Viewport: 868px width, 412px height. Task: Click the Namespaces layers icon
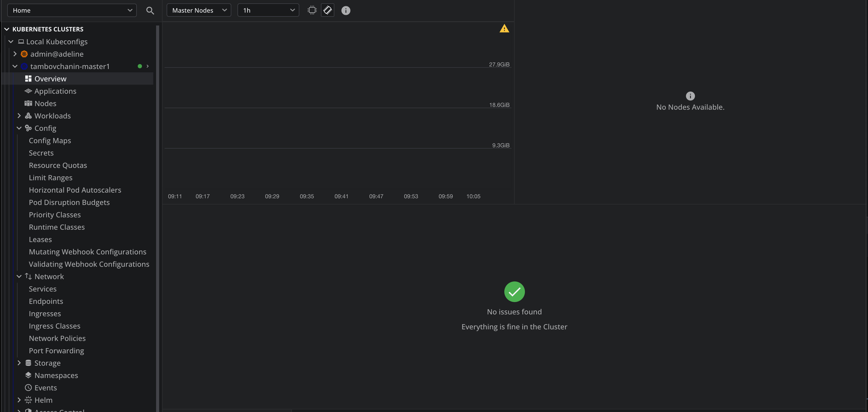(x=28, y=375)
